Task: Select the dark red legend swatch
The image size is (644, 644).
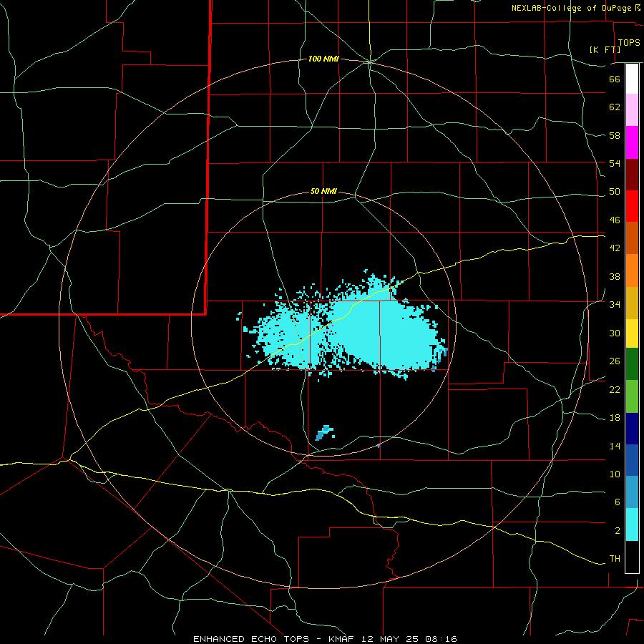Action: coord(632,175)
